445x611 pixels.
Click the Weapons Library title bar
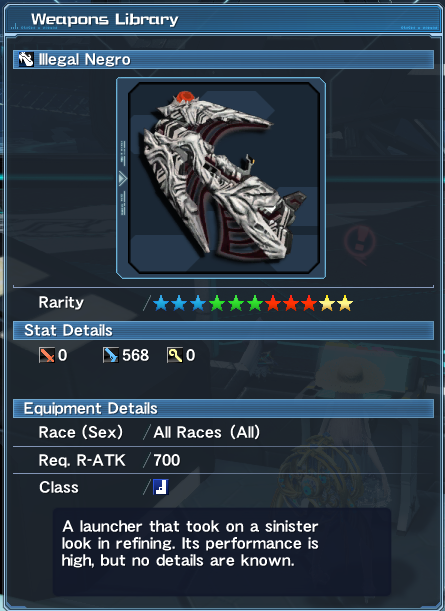coord(223,19)
